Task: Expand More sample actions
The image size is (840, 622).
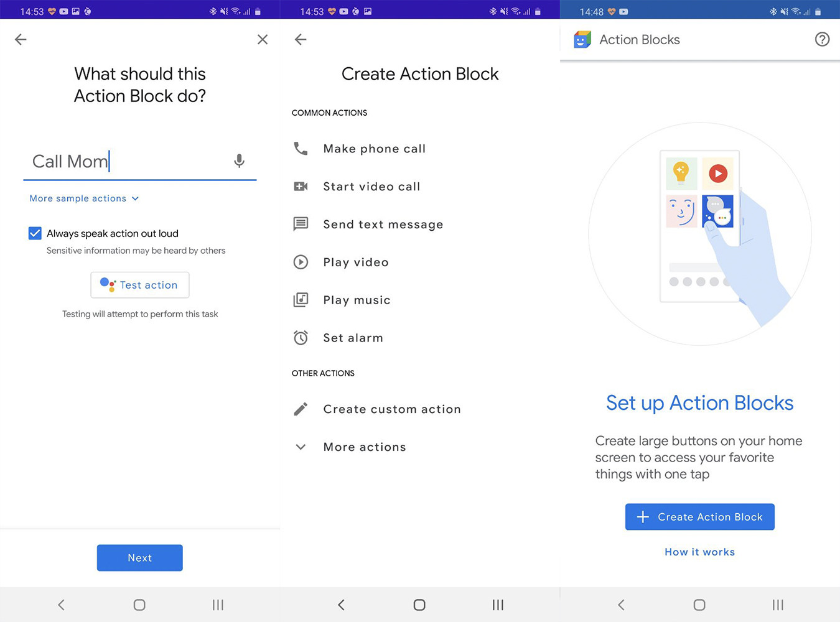Action: (x=84, y=198)
